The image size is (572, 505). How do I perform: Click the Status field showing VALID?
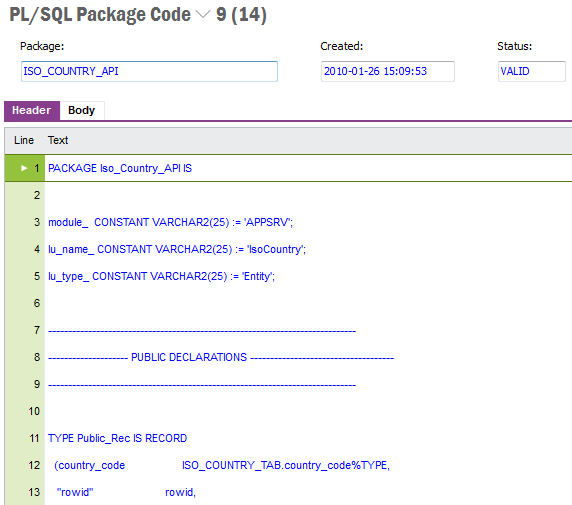click(x=532, y=71)
